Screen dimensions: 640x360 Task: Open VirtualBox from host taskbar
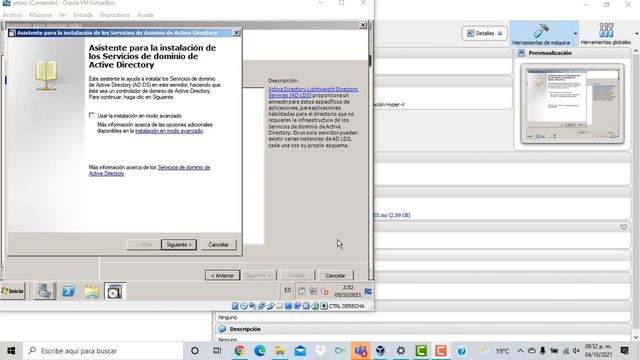point(380,351)
